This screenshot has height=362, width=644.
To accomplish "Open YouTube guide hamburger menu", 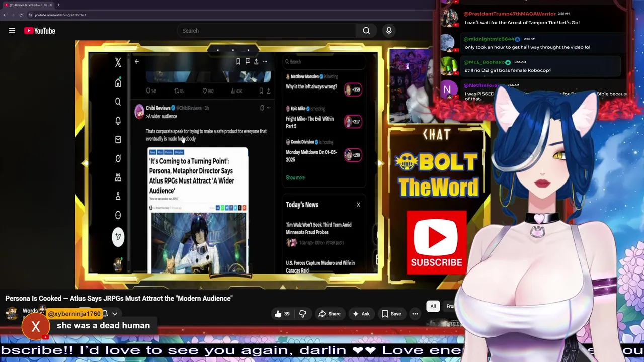I will (12, 31).
